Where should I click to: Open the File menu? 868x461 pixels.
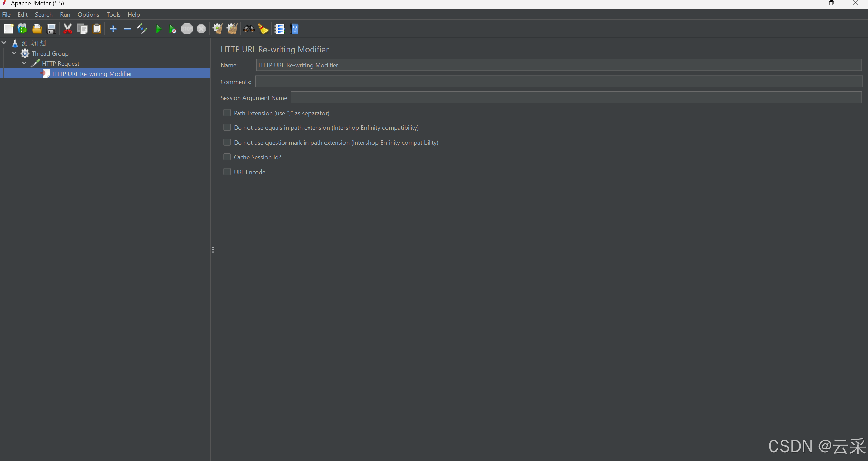point(6,15)
